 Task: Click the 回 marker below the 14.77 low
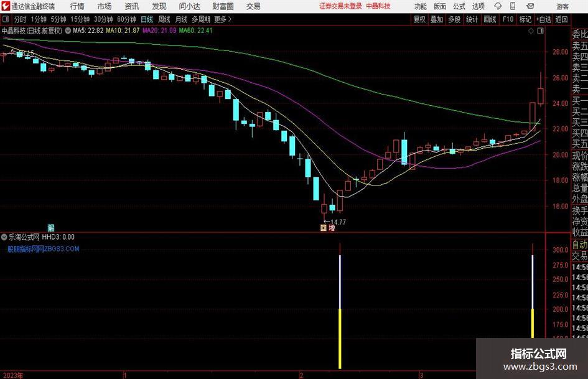[x=324, y=228]
